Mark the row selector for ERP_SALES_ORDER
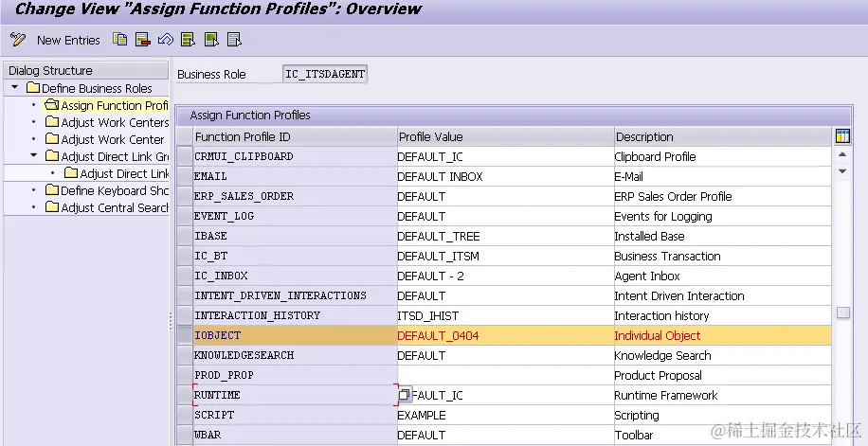 tap(185, 196)
